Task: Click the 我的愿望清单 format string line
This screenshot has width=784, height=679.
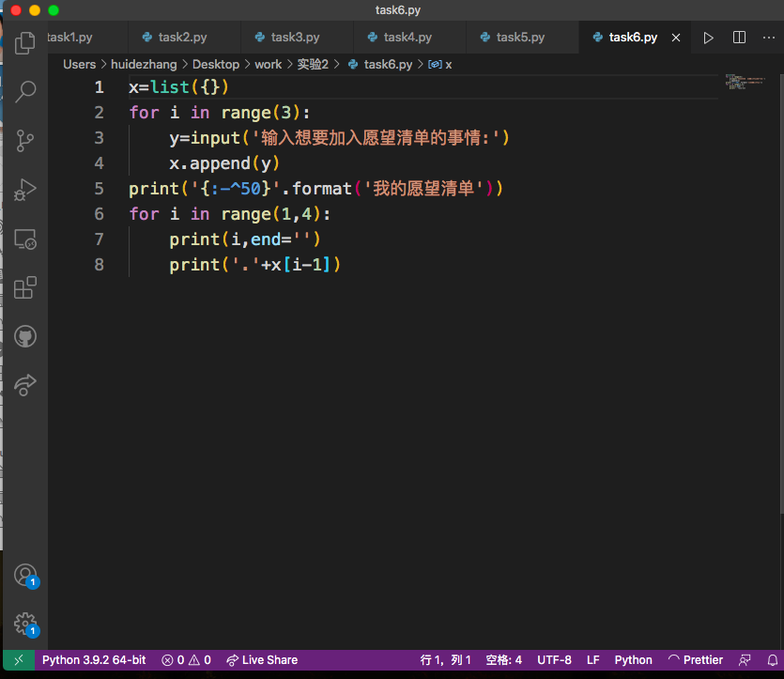Action: coord(315,189)
